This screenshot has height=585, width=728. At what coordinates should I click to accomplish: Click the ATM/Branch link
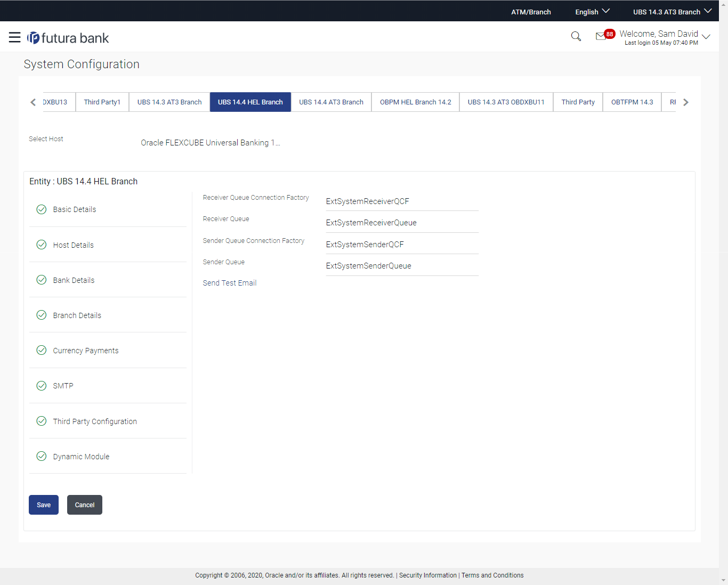(531, 12)
